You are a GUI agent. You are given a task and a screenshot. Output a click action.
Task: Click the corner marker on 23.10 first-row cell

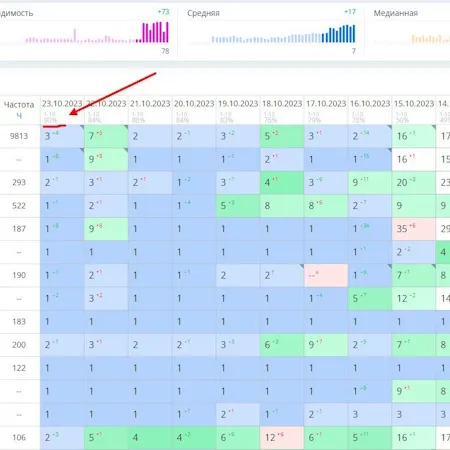click(x=82, y=127)
